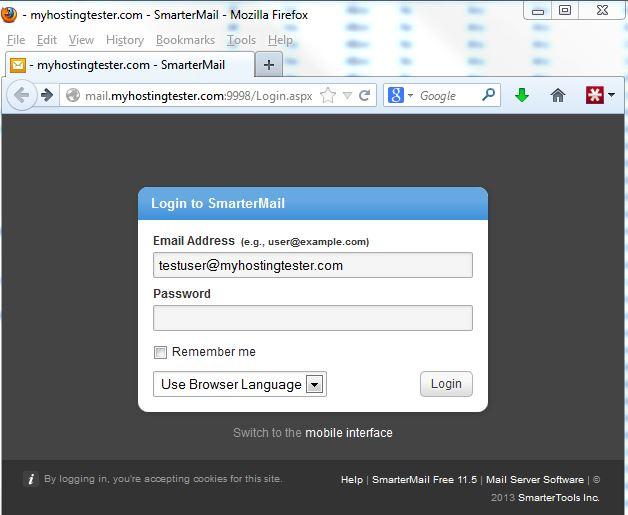Screen dimensions: 628x515
Task: Click the site identity globe icon
Action: [x=73, y=95]
